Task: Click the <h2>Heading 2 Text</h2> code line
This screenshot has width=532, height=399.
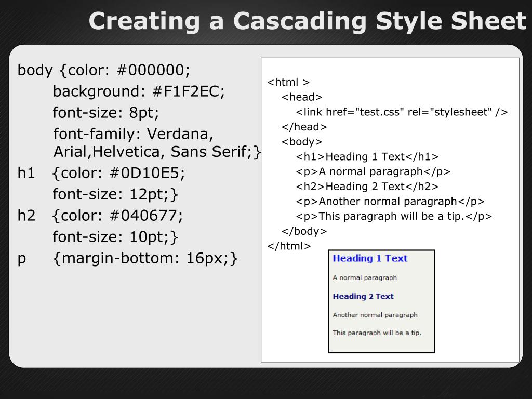Action: 367,187
